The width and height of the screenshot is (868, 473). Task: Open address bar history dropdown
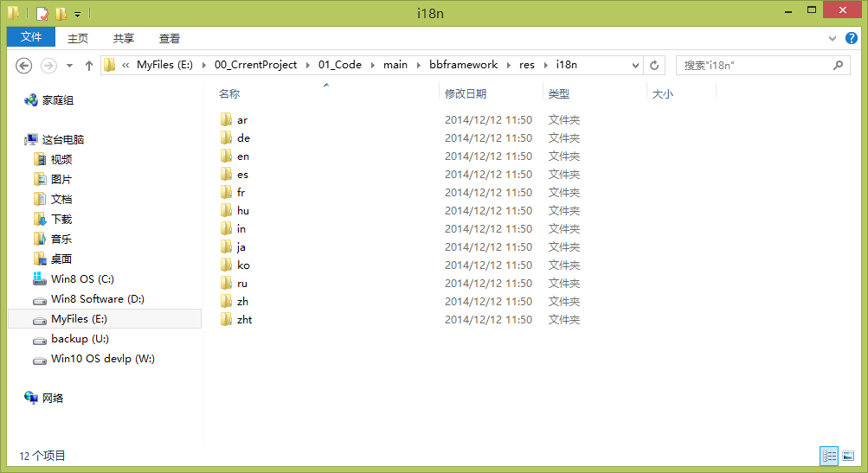(635, 65)
